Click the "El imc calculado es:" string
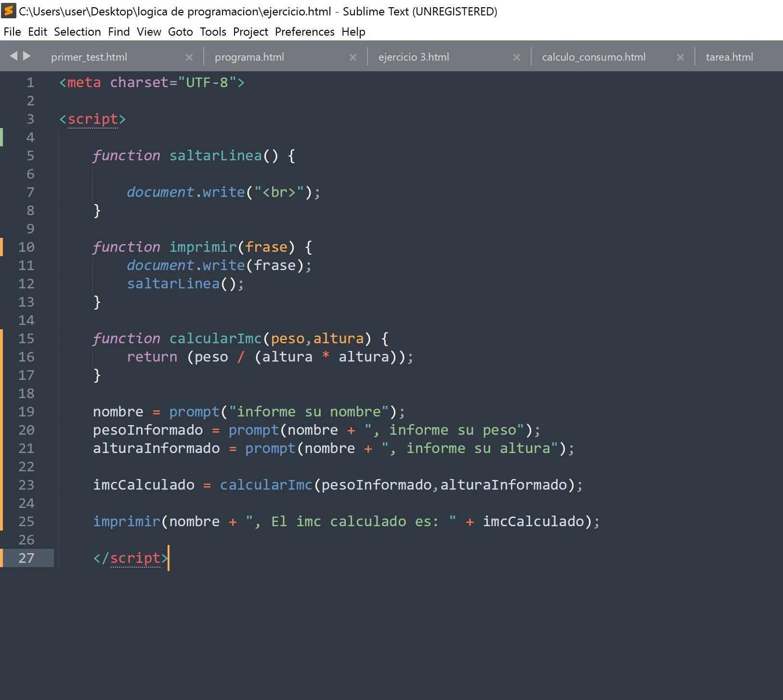Viewport: 783px width, 700px height. tap(351, 522)
